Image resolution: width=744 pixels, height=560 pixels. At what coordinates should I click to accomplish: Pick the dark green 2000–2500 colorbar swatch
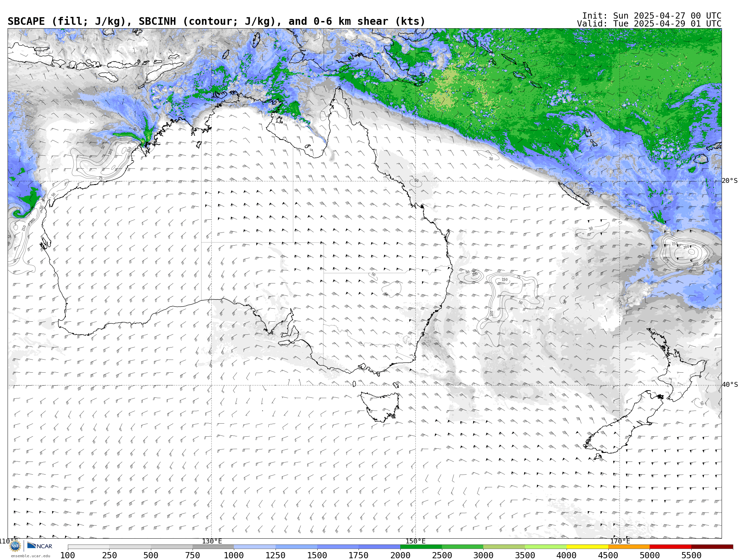coord(421,547)
